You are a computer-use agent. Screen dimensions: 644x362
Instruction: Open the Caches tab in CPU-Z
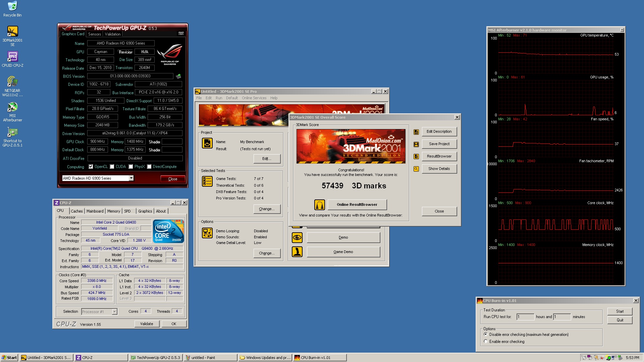[x=76, y=211]
